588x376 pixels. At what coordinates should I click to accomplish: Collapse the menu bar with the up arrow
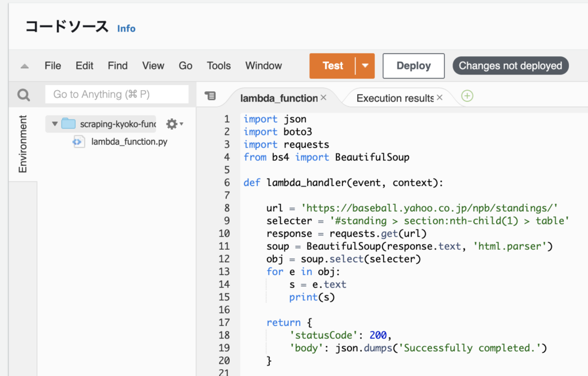coord(25,67)
